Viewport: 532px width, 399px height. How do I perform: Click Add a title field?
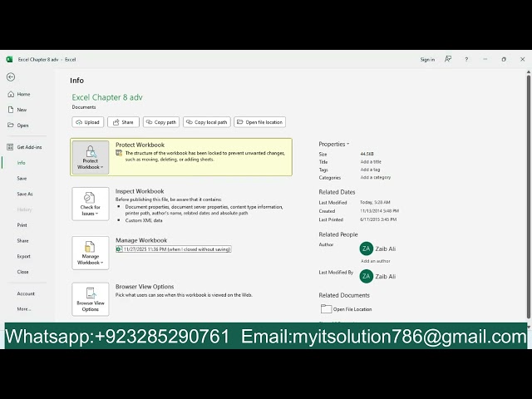[x=371, y=162]
